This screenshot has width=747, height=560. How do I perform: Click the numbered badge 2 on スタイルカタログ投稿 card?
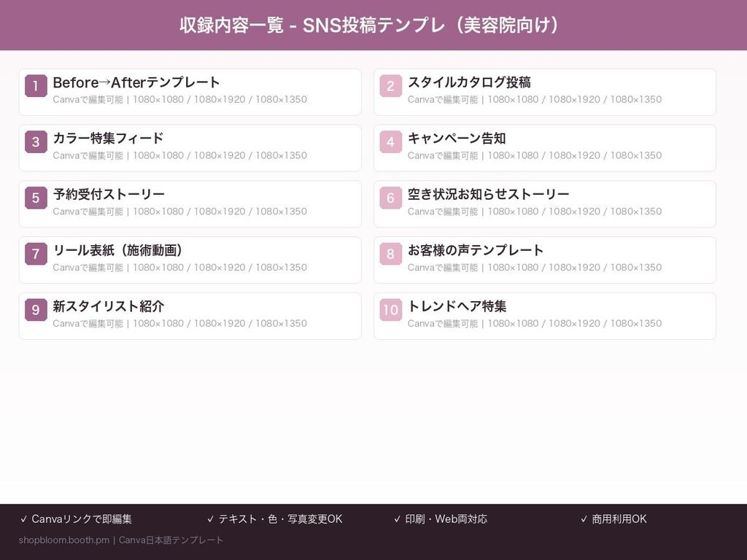point(390,86)
